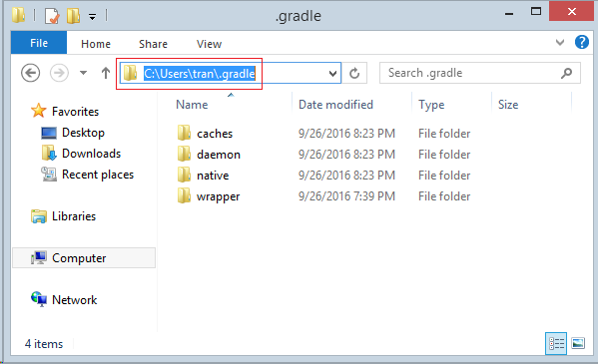Open Explorer help with question mark
Screen dimensions: 598x364
tap(582, 42)
